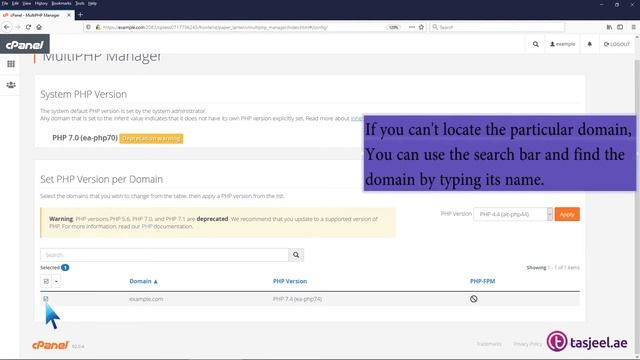This screenshot has height=360, width=640.
Task: Click the padlock site info icon
Action: (x=98, y=27)
